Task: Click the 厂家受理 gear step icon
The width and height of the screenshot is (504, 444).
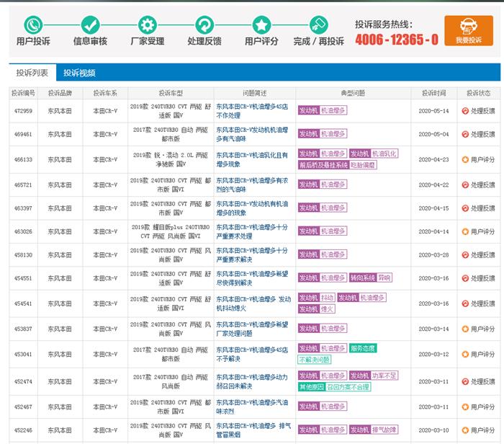Action: point(147,25)
